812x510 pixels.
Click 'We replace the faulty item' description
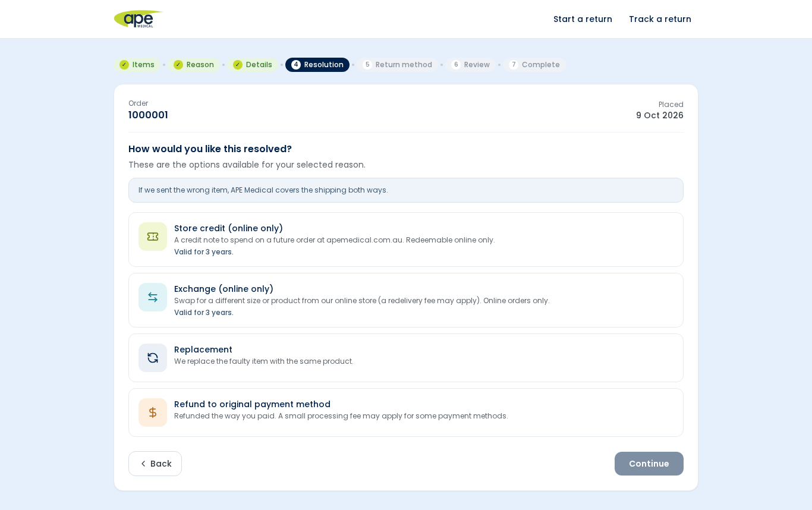(x=264, y=361)
